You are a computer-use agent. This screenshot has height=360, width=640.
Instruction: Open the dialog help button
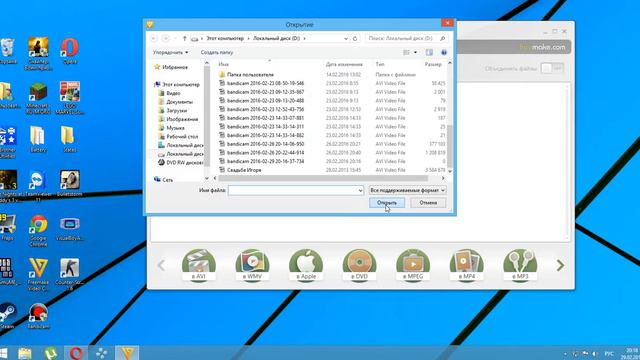tap(444, 52)
